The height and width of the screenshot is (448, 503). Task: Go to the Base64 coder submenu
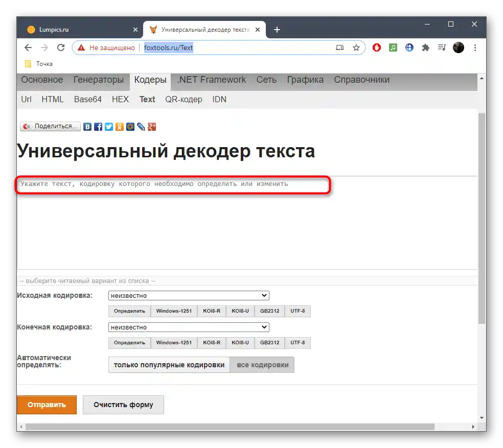[x=87, y=100]
